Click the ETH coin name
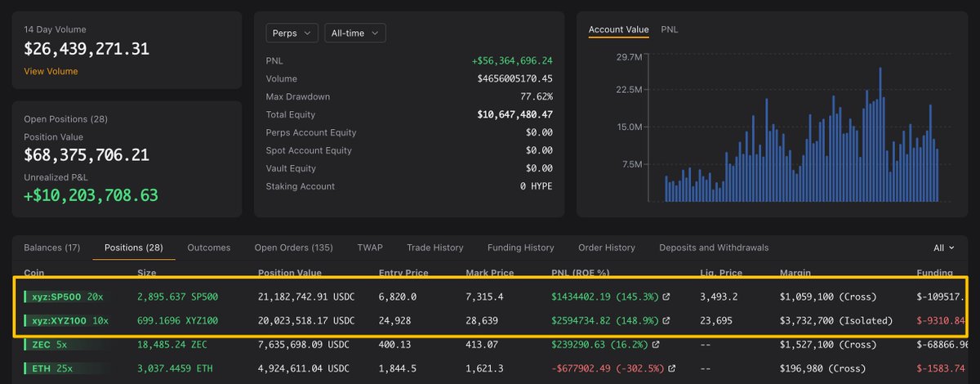980x384 pixels. [x=40, y=368]
